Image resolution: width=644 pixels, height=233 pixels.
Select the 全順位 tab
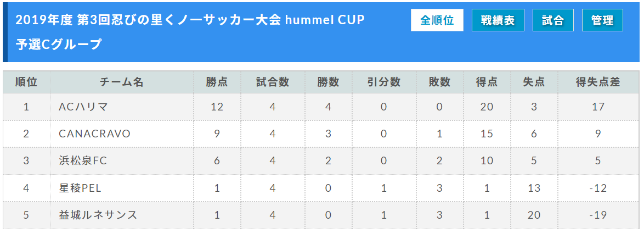(437, 20)
